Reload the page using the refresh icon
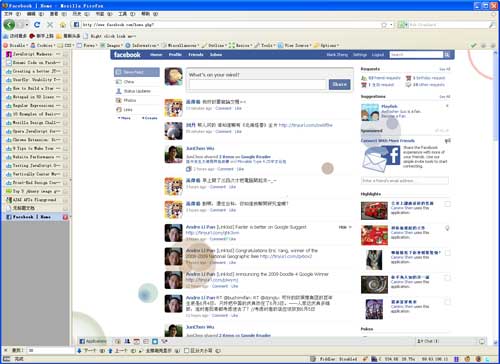The width and height of the screenshot is (500, 364). pos(37,25)
